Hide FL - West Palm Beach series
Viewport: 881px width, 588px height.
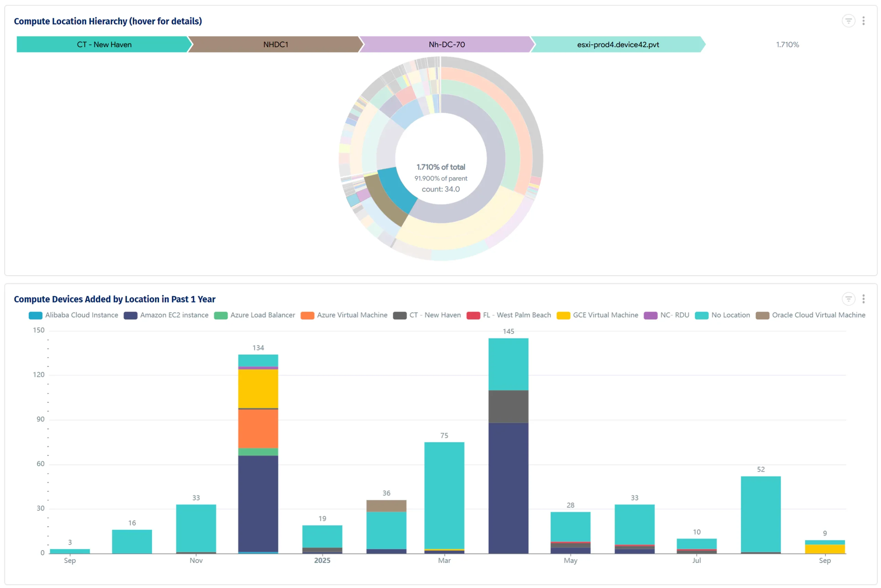[x=517, y=315]
